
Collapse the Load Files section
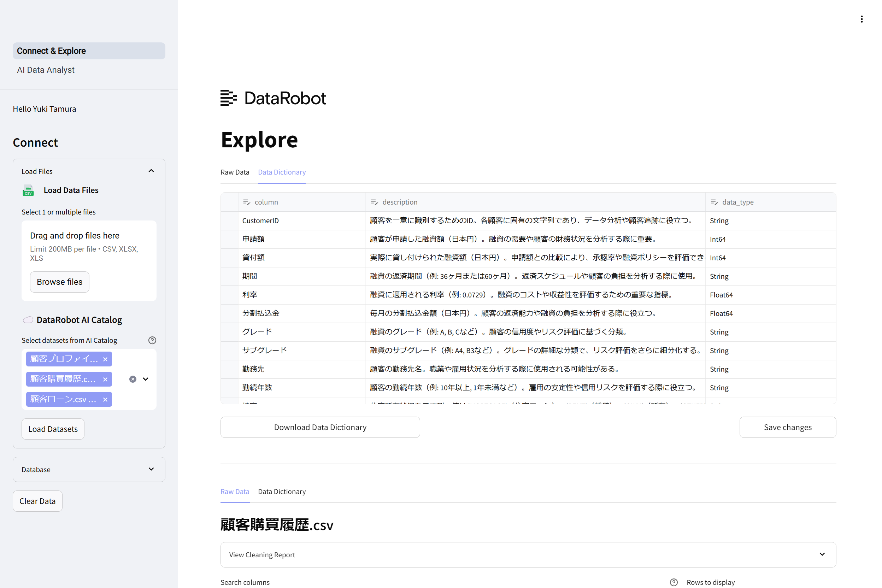tap(151, 171)
